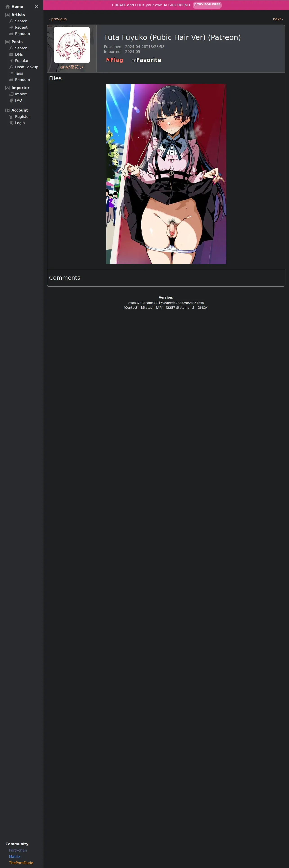Open the artist profile link any/あにぃ
289x868 pixels.
pyautogui.click(x=72, y=67)
